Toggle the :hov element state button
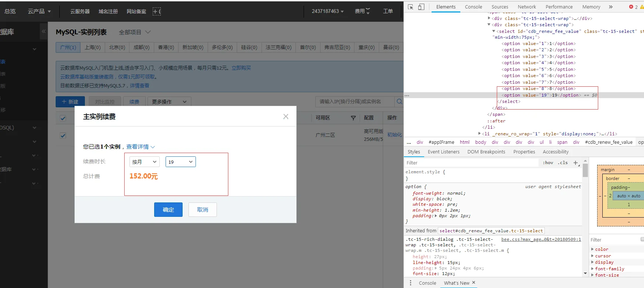Viewport: 644px width, 288px height. [x=548, y=163]
